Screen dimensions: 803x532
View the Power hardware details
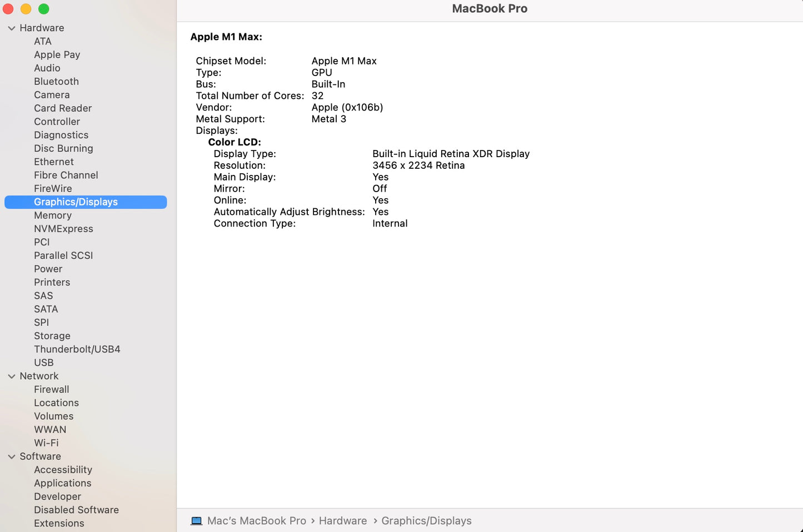(x=48, y=269)
